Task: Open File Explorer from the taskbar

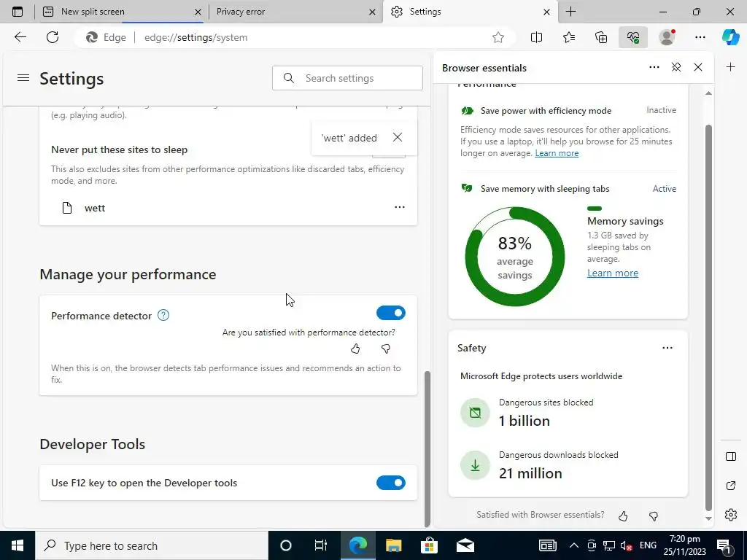Action: (x=393, y=545)
